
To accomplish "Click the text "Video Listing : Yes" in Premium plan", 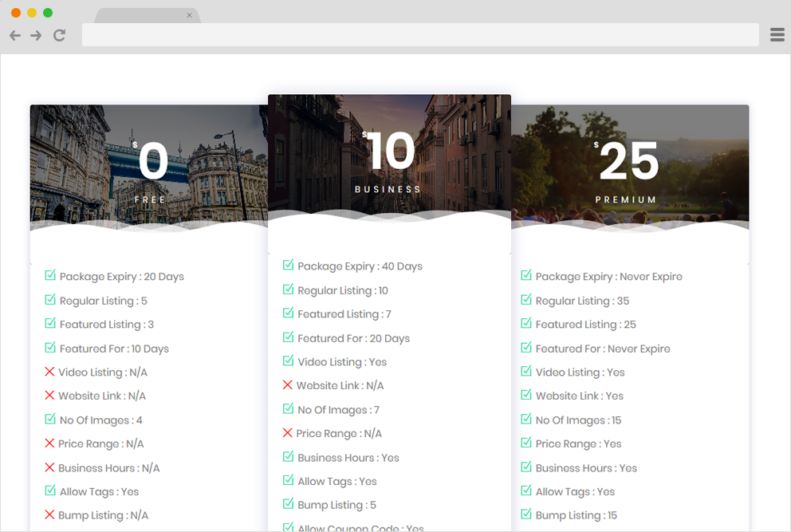I will [x=580, y=372].
